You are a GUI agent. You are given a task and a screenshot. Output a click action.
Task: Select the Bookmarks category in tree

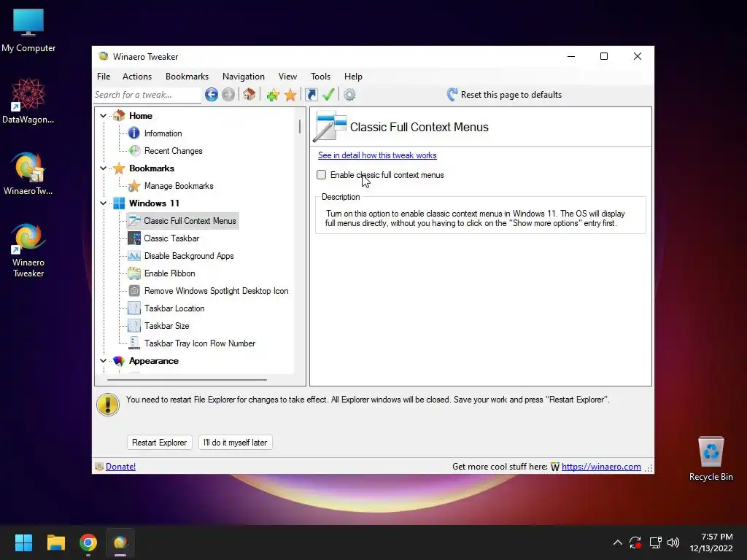click(x=152, y=168)
